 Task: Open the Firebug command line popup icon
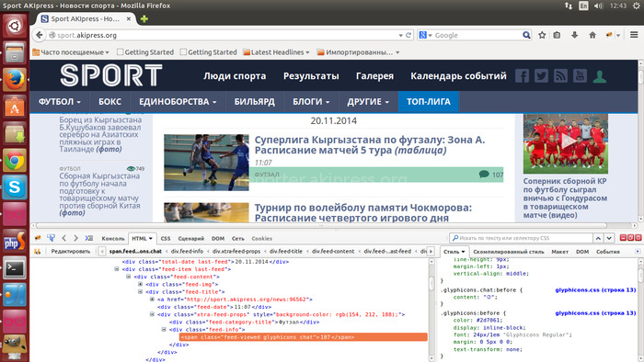tap(89, 238)
